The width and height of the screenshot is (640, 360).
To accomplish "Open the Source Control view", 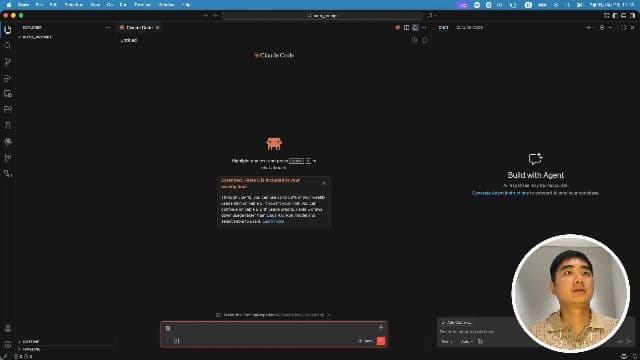I will pos(7,62).
